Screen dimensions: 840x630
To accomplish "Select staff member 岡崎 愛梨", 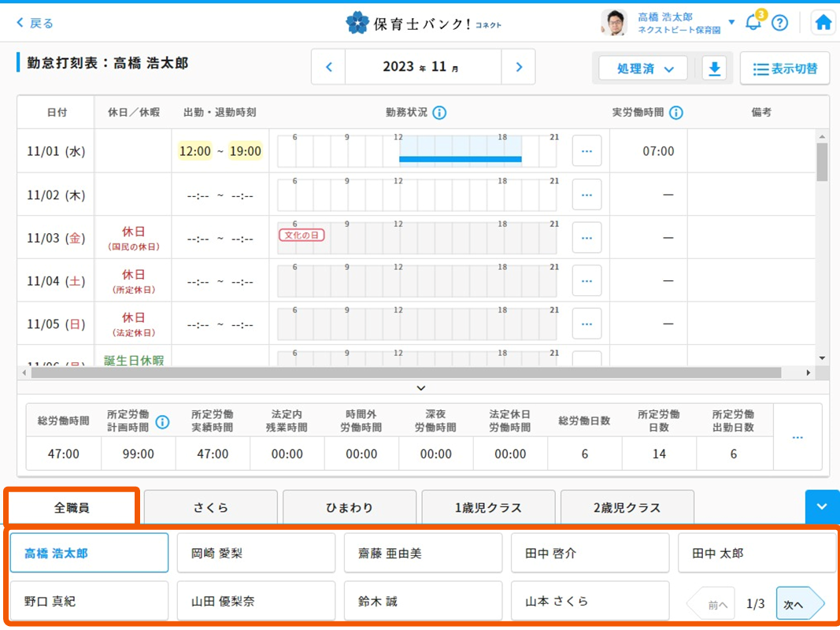I will (x=256, y=554).
